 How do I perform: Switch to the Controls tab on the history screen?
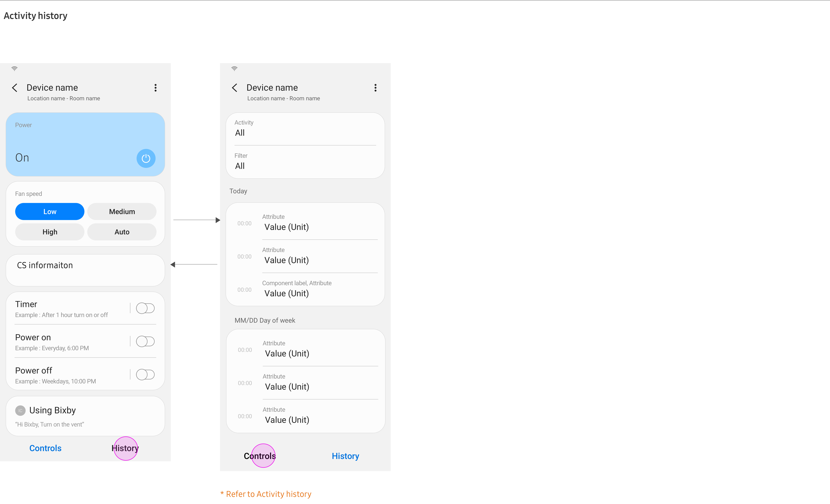click(x=260, y=456)
